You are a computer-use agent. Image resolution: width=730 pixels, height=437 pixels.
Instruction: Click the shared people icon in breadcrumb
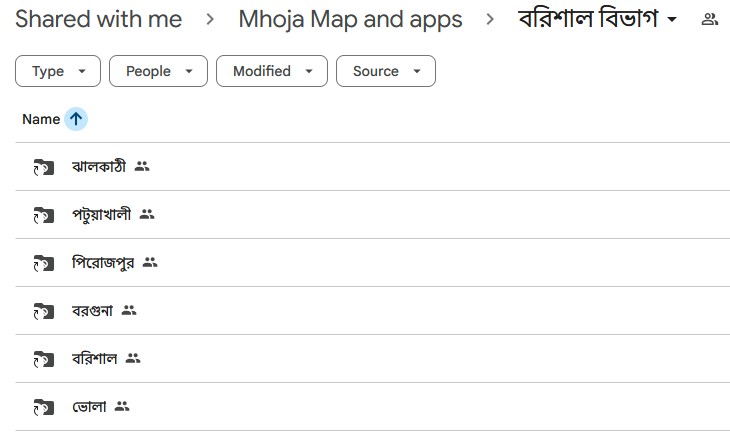pos(710,19)
